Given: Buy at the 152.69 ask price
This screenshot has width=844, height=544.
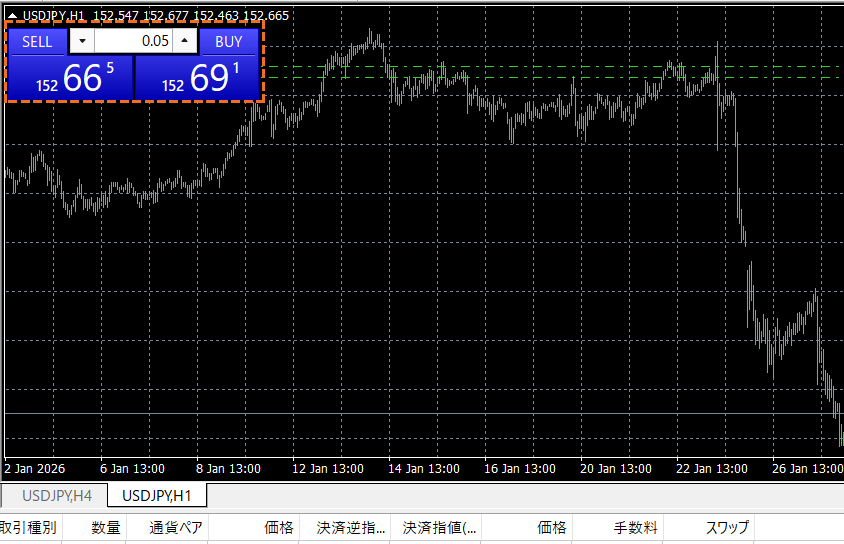Looking at the screenshot, I should coord(198,78).
